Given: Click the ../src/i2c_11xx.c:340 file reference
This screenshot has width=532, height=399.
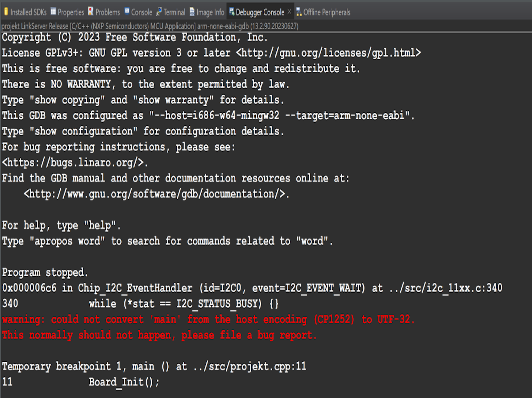Looking at the screenshot, I should pyautogui.click(x=446, y=288).
